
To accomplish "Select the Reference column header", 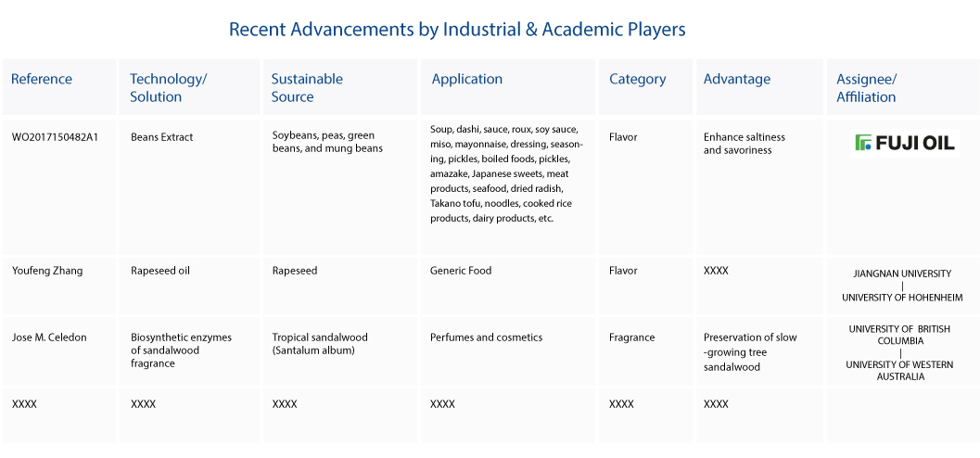I will point(41,79).
